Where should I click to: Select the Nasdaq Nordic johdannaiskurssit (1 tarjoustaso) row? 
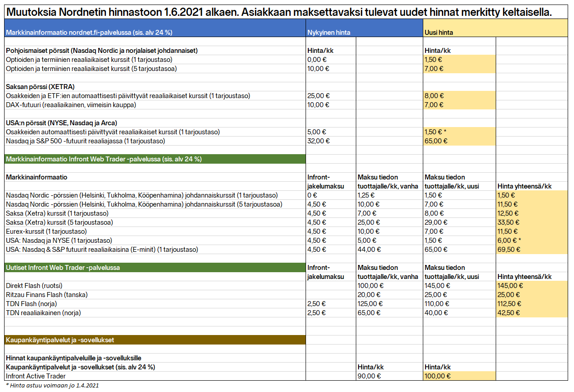[x=142, y=195]
